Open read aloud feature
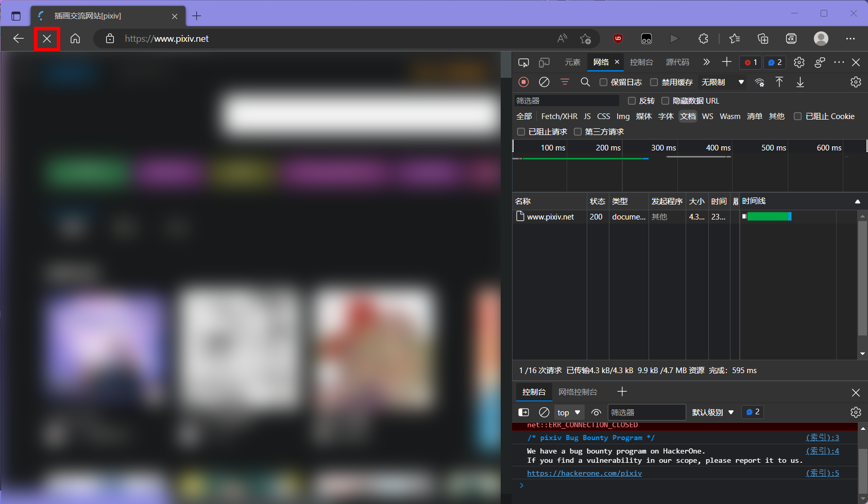 pos(563,39)
